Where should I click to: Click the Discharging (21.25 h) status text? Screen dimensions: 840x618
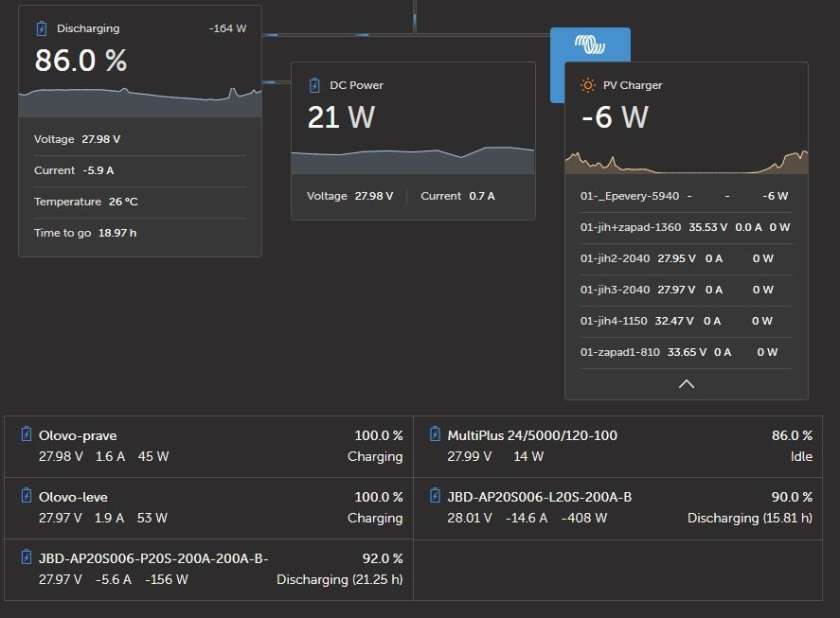[x=340, y=579]
